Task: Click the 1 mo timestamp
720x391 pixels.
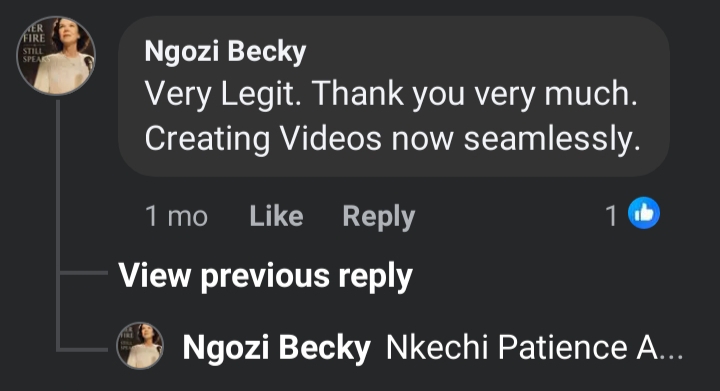Action: tap(176, 216)
